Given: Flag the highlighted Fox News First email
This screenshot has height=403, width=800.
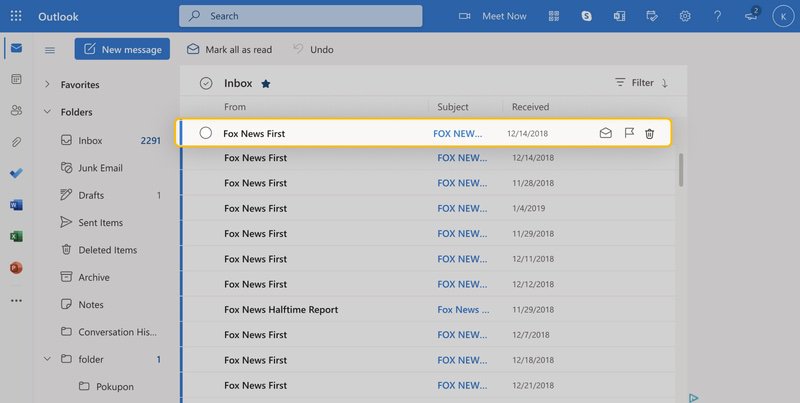Looking at the screenshot, I should point(629,133).
